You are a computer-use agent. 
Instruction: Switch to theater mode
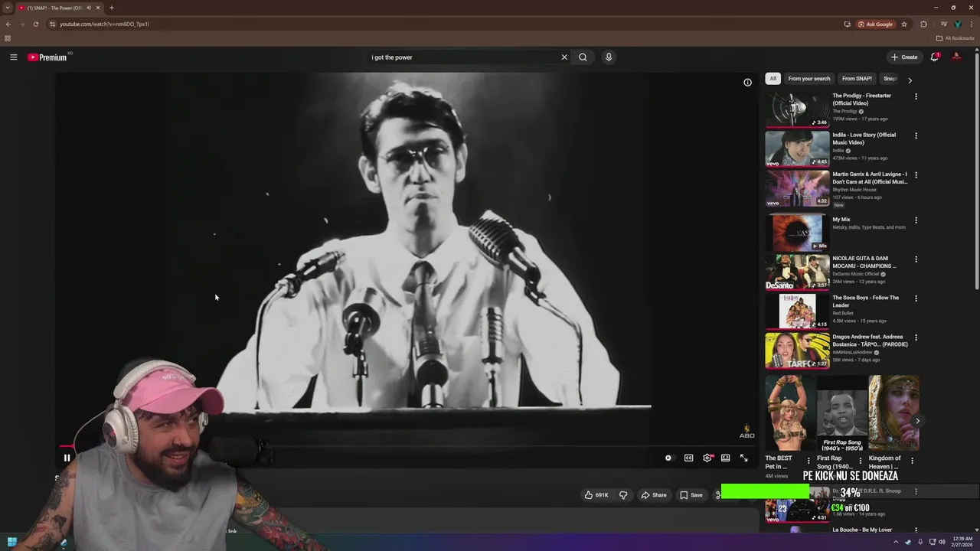pyautogui.click(x=726, y=458)
